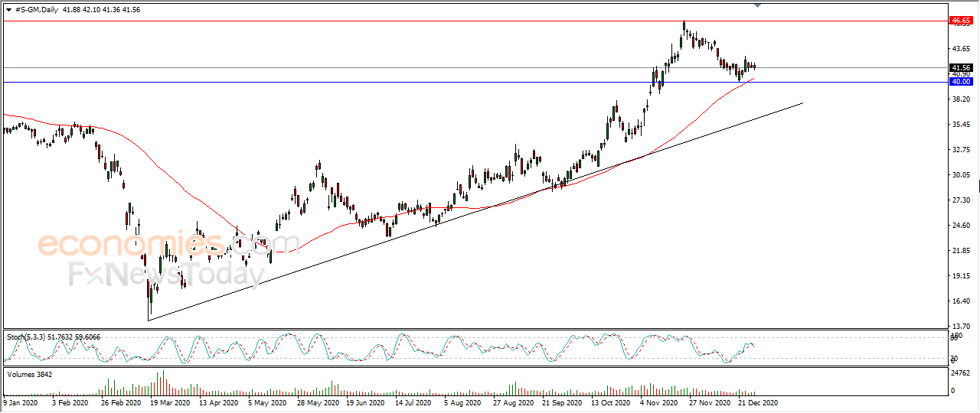Viewport: 980px width, 413px height.
Task: Click the gray chart shift triangle marker
Action: click(x=758, y=5)
